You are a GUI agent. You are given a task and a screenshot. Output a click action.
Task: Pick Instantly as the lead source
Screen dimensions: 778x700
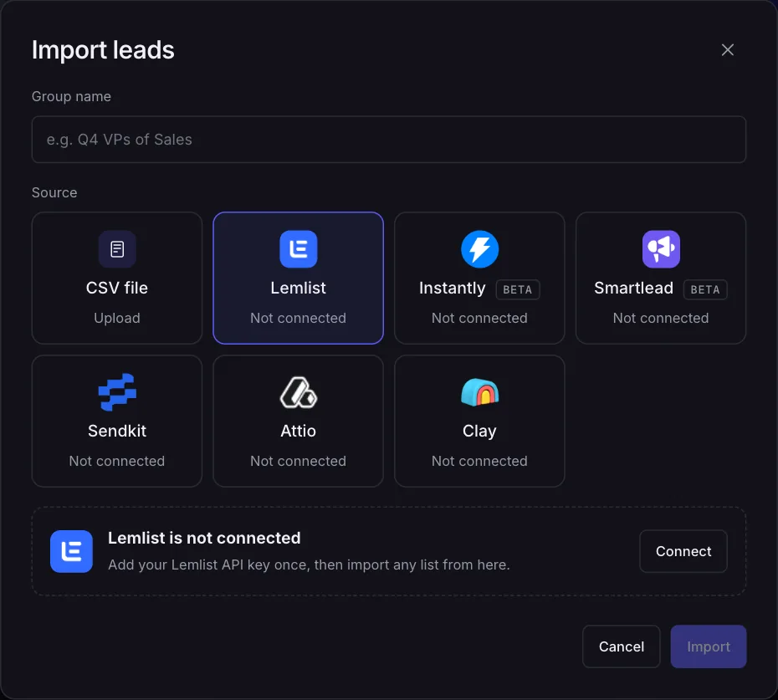[x=480, y=278]
